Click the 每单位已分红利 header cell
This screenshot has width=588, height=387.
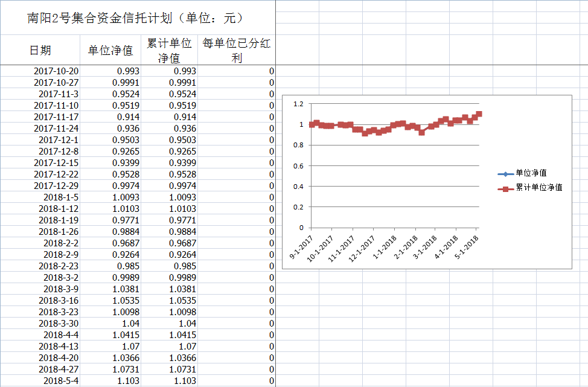tap(236, 50)
